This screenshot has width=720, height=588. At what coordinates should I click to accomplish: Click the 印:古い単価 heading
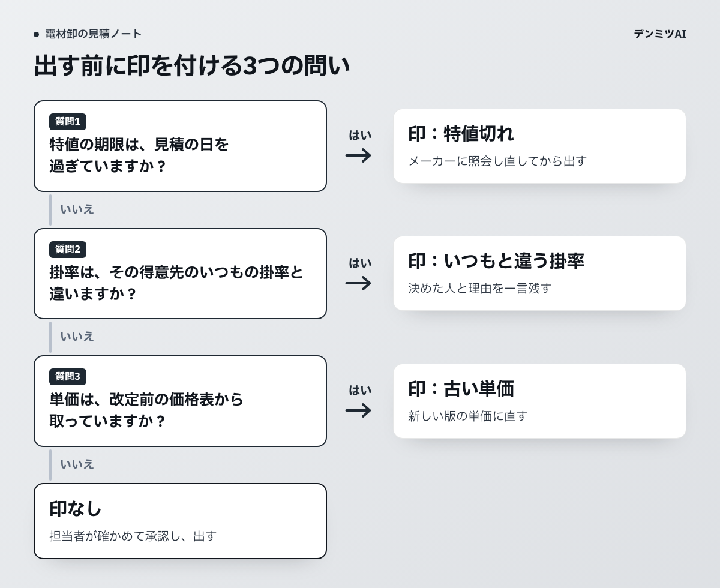click(x=461, y=389)
